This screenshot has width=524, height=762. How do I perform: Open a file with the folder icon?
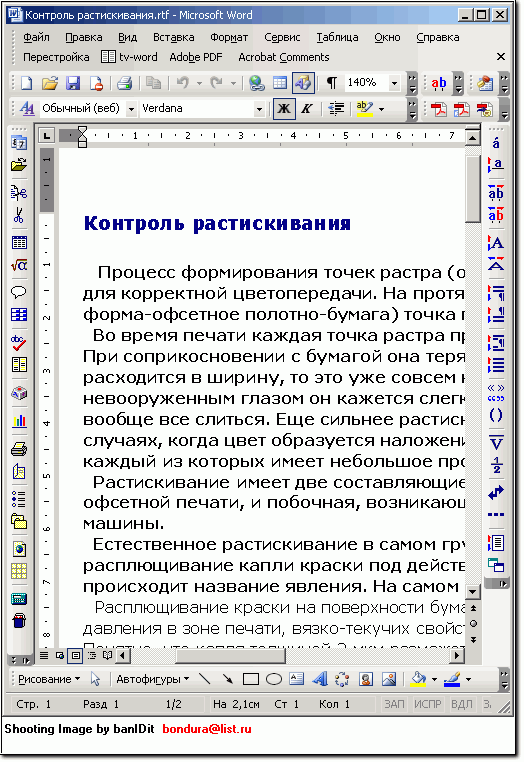(50, 84)
